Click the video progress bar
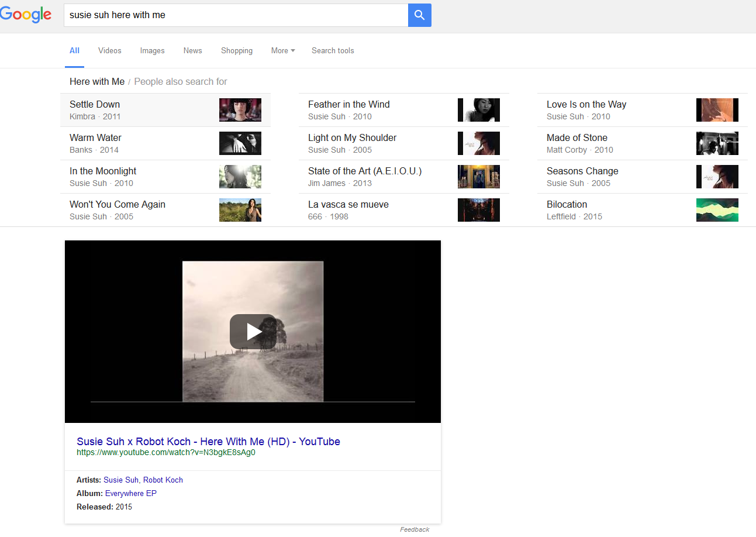 [x=253, y=402]
